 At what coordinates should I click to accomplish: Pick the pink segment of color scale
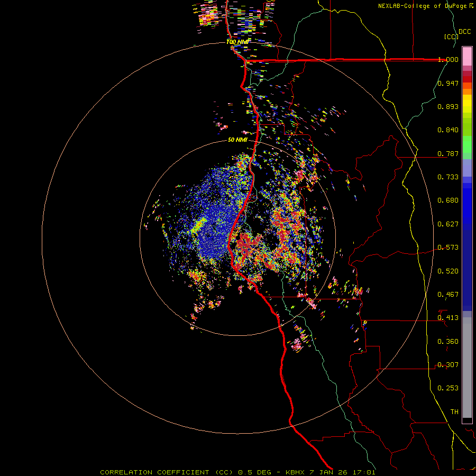click(467, 57)
